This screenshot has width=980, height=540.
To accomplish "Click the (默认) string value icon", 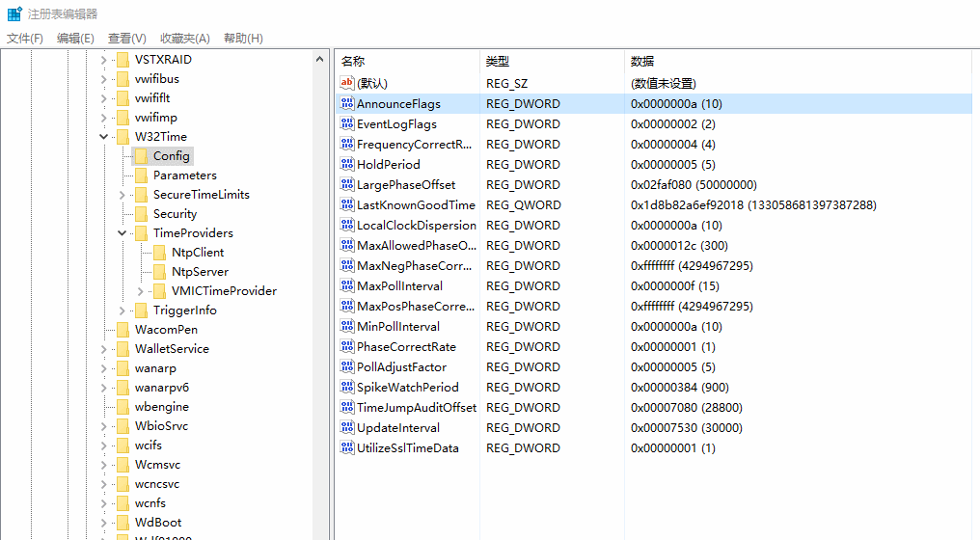I will (347, 83).
